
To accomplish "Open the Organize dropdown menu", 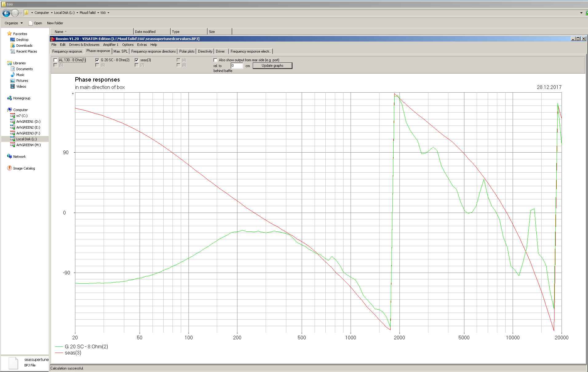I will (x=14, y=23).
